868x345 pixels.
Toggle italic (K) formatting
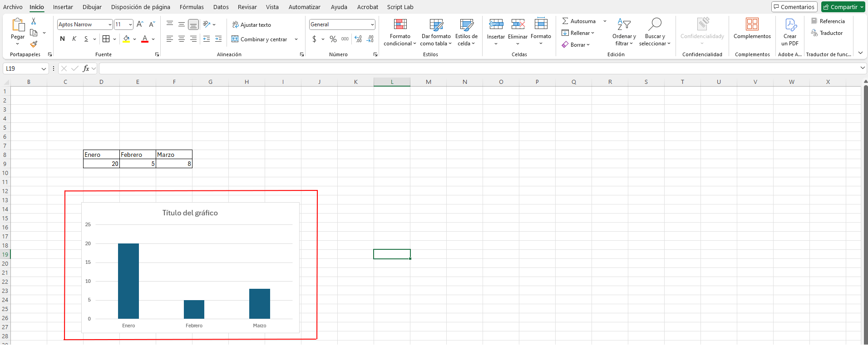coord(74,39)
